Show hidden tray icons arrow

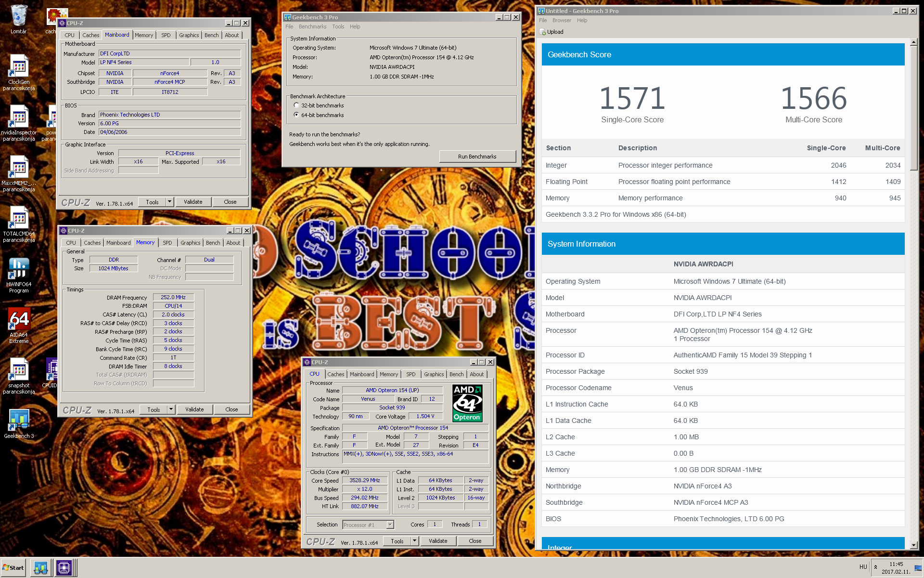875,567
